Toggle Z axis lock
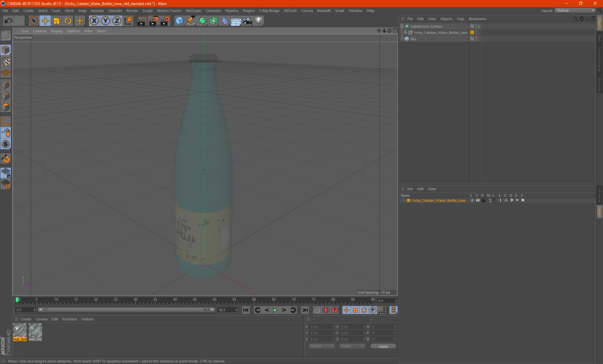 tap(117, 21)
